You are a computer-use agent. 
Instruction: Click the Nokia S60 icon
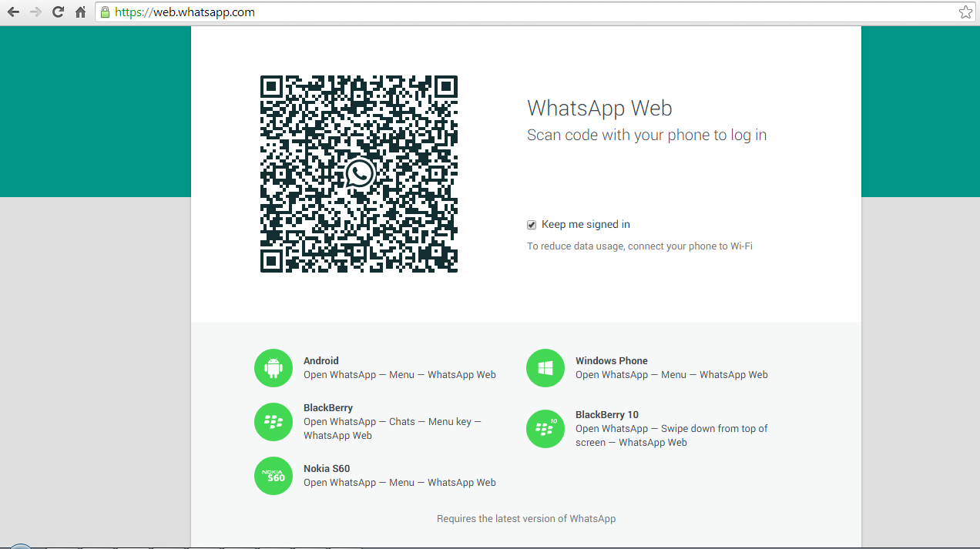coord(274,475)
